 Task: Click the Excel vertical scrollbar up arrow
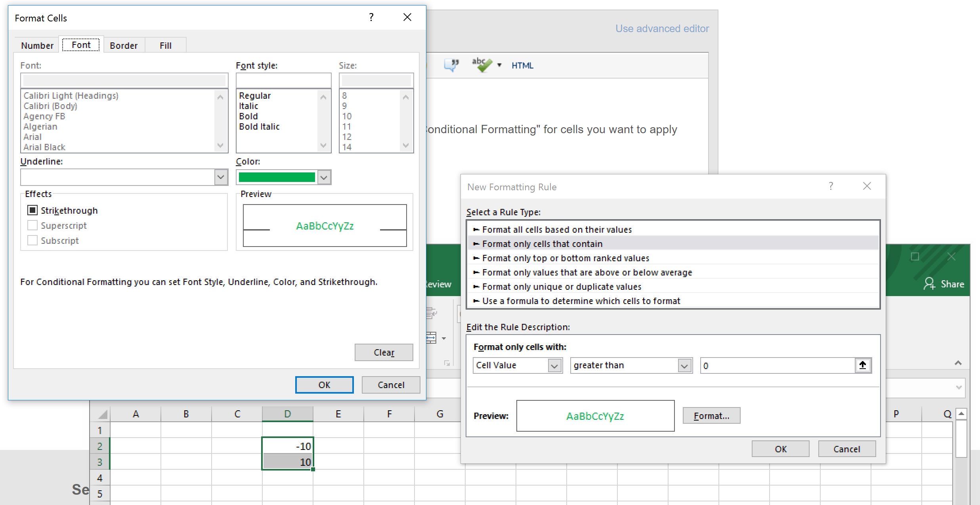961,413
